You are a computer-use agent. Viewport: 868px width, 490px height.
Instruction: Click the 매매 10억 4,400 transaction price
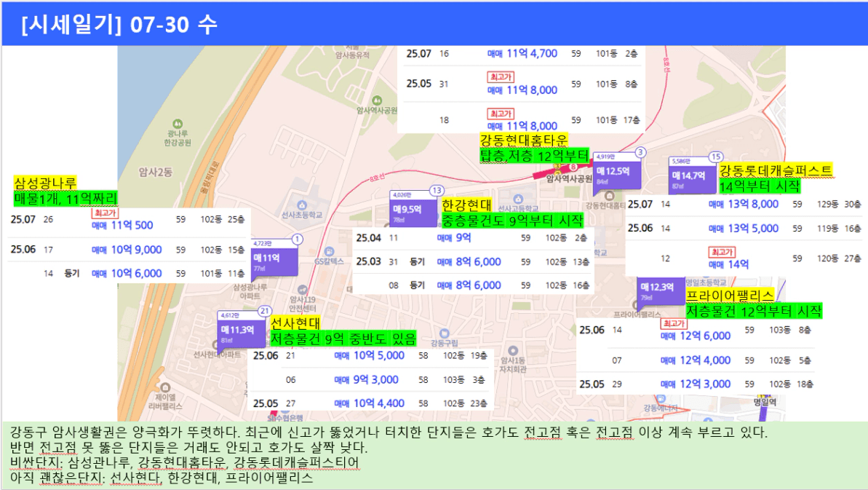click(369, 403)
